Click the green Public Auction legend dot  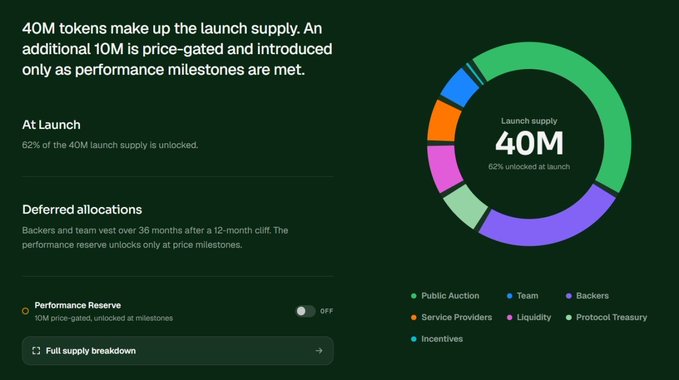(x=414, y=296)
